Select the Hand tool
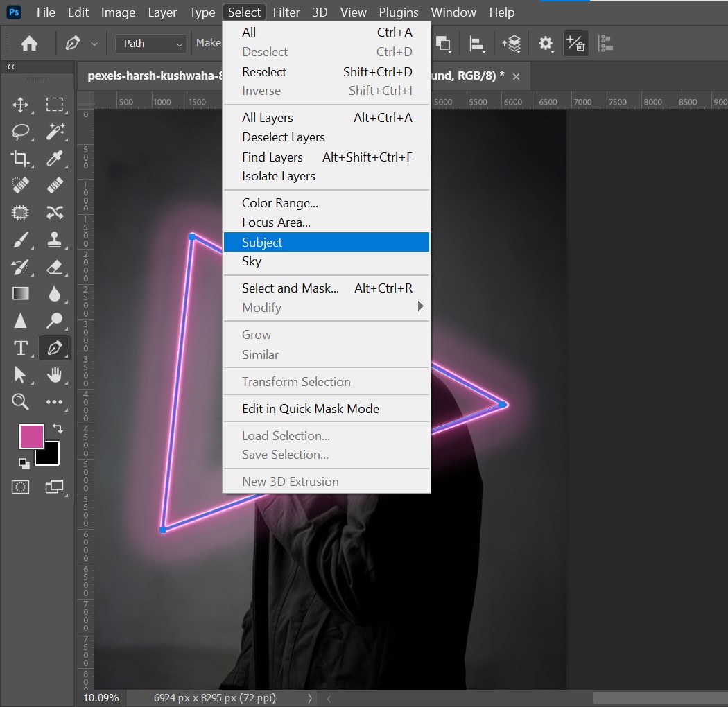The height and width of the screenshot is (707, 728). click(x=55, y=374)
